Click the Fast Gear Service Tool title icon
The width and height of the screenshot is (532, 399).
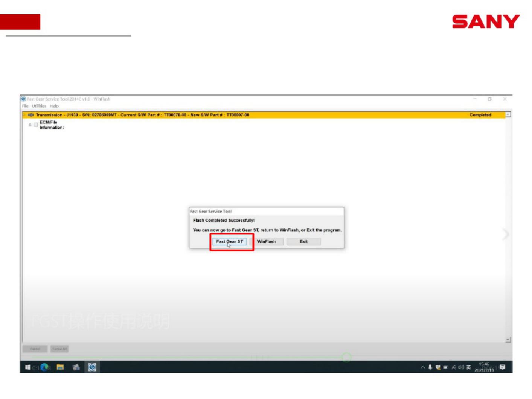tap(23, 99)
